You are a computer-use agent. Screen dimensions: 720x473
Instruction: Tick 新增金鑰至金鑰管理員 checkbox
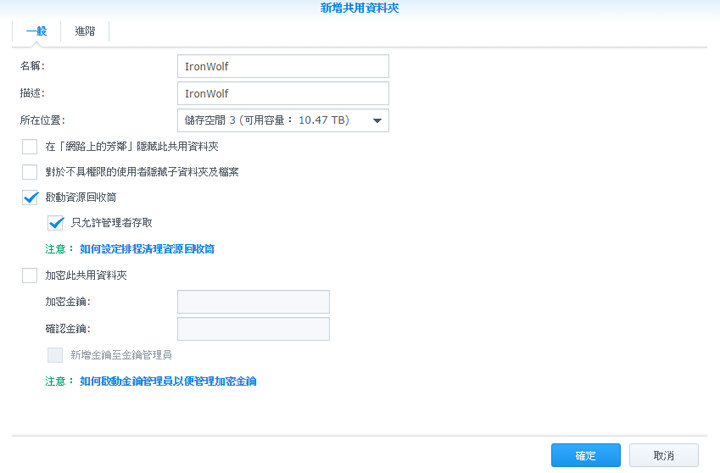tap(55, 355)
